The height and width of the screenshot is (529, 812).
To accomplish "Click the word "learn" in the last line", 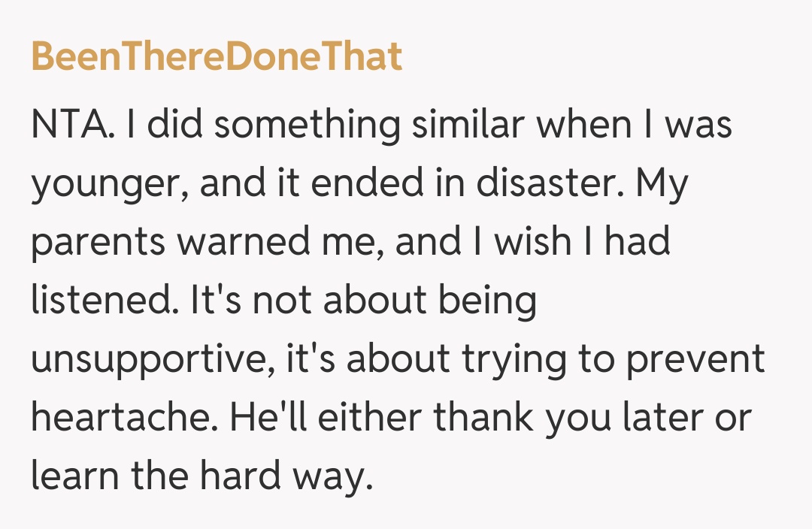I will tap(75, 476).
